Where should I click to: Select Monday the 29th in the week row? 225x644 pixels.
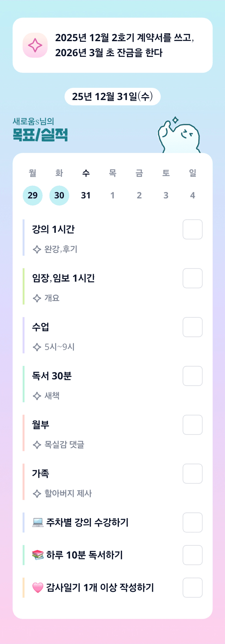pos(33,195)
